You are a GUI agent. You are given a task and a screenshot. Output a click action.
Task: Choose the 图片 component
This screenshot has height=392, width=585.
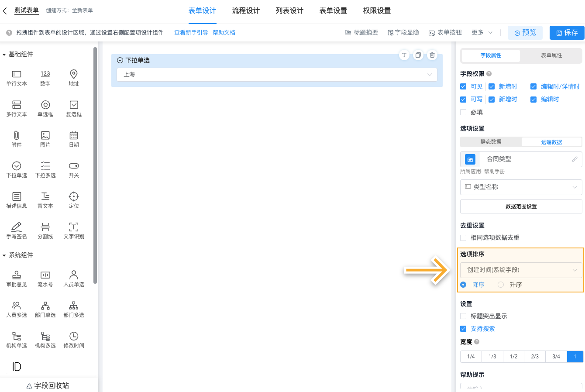pyautogui.click(x=45, y=139)
